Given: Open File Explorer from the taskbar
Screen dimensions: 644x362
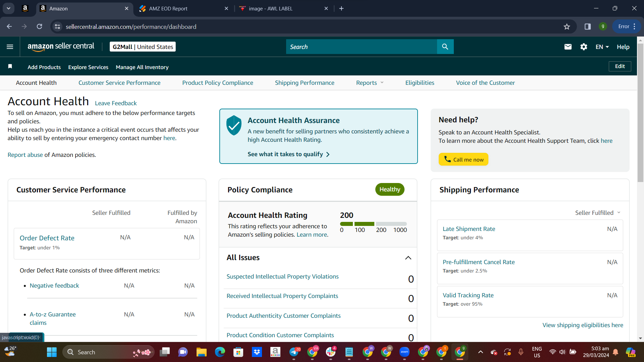Looking at the screenshot, I should tap(201, 352).
